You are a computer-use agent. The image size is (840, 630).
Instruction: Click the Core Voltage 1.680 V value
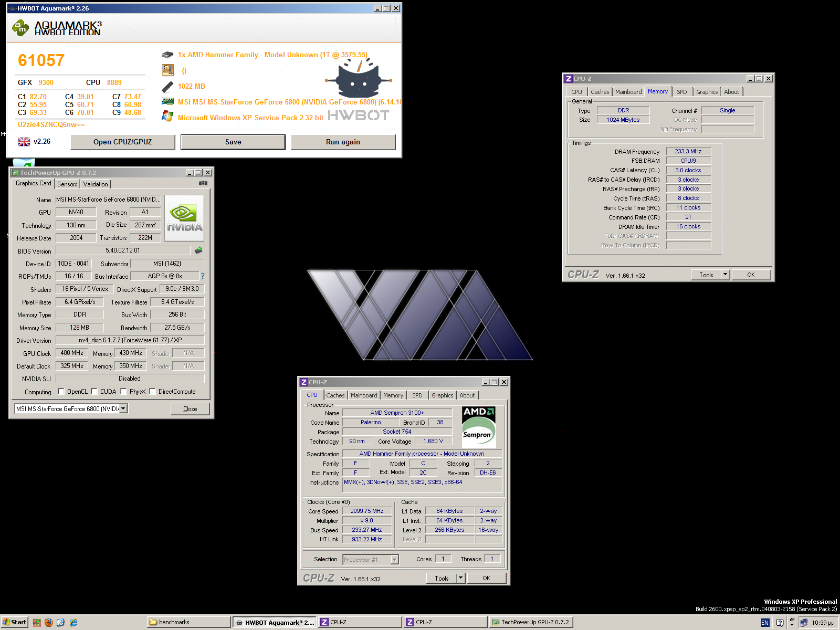434,441
